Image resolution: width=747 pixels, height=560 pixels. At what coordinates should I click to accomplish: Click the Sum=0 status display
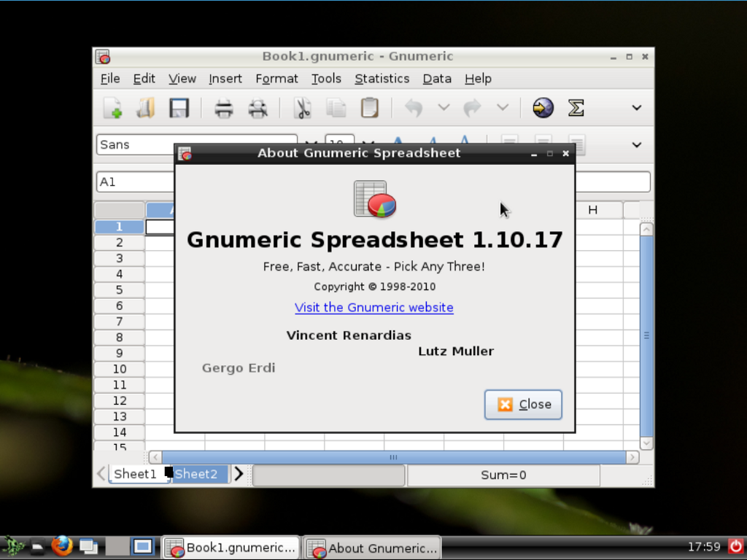[x=503, y=475]
